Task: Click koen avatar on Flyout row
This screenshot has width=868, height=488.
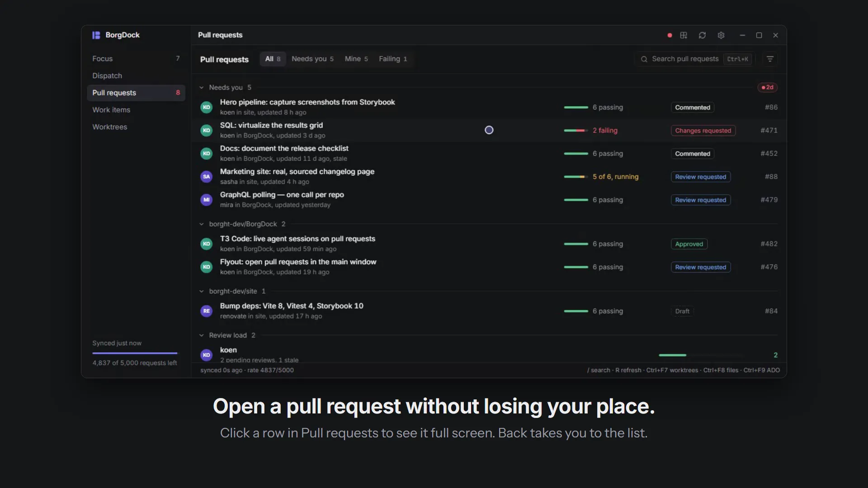Action: [207, 267]
